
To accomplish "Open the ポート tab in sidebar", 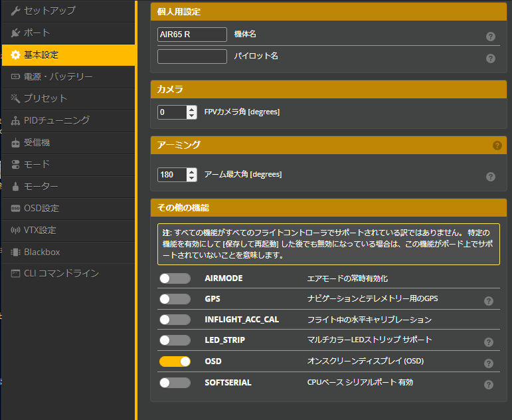I will [37, 33].
